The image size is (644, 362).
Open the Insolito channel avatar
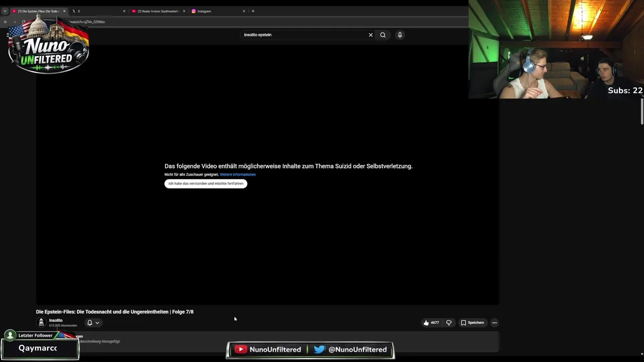(41, 322)
